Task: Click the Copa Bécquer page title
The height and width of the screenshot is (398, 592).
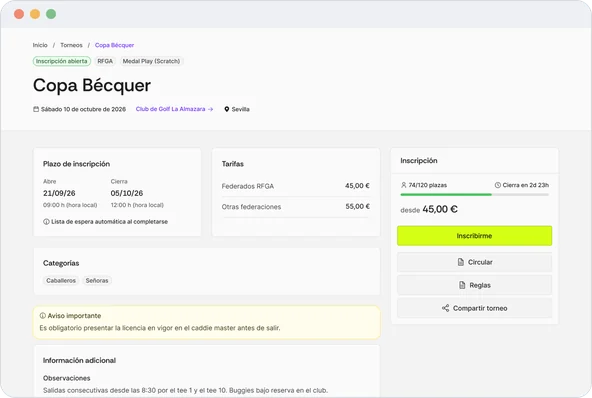Action: point(92,85)
